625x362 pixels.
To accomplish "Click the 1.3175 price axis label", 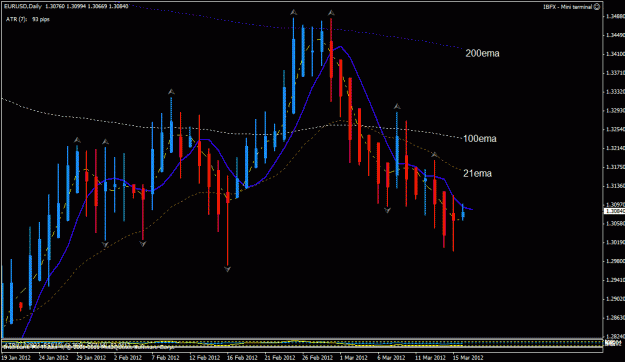I will click(615, 167).
